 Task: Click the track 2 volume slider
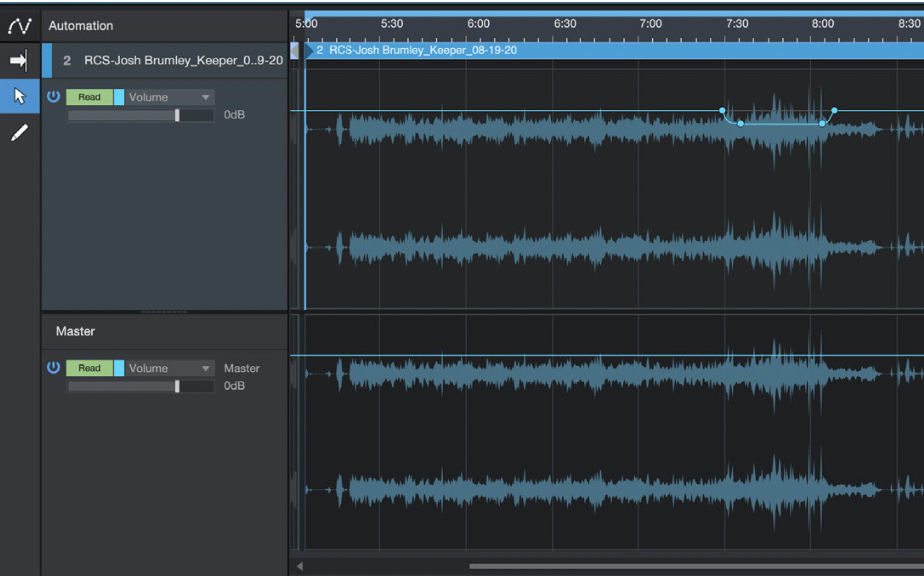click(x=140, y=115)
